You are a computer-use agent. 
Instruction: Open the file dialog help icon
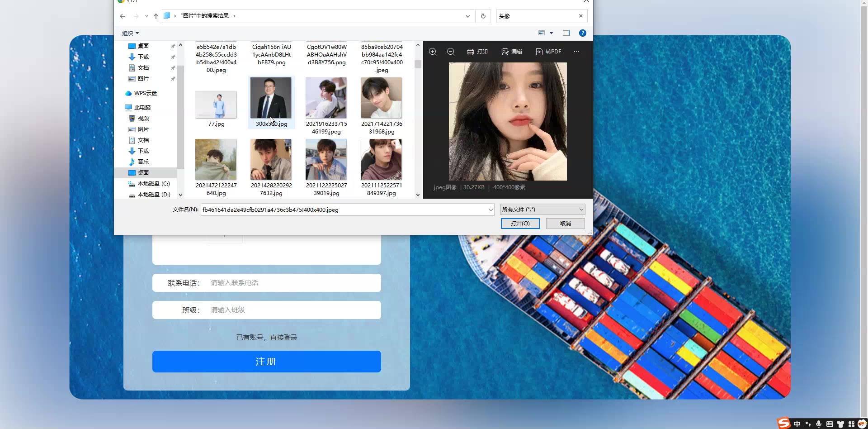click(x=583, y=33)
